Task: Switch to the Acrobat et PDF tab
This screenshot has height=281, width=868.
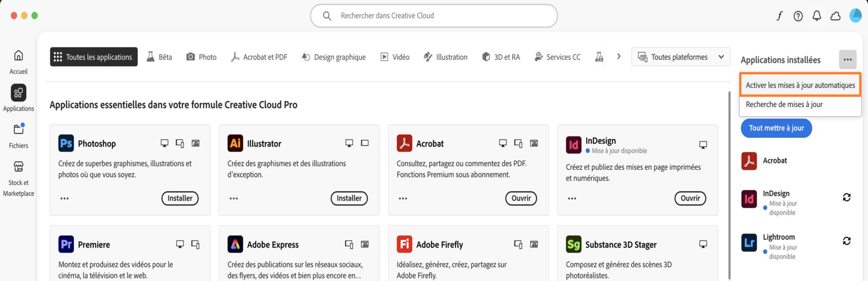Action: coord(259,57)
